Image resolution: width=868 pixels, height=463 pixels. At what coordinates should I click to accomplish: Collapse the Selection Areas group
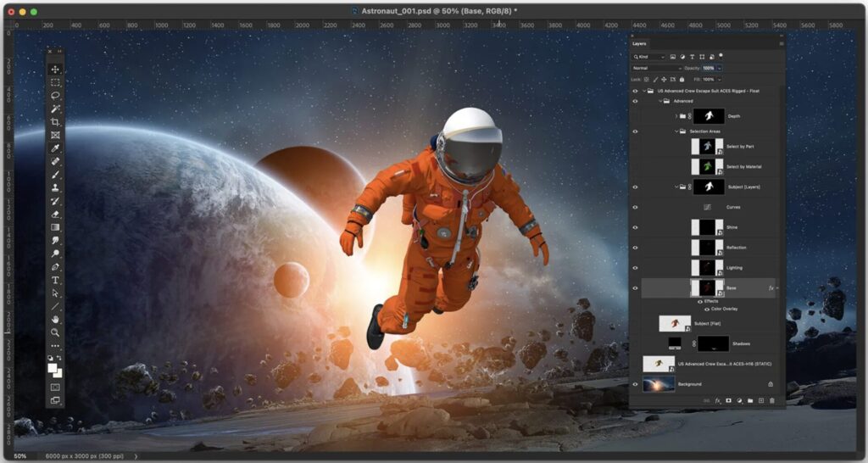(x=677, y=131)
